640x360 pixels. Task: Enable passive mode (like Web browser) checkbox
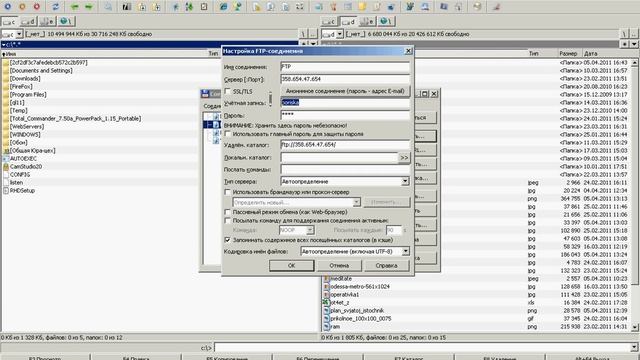pyautogui.click(x=228, y=212)
